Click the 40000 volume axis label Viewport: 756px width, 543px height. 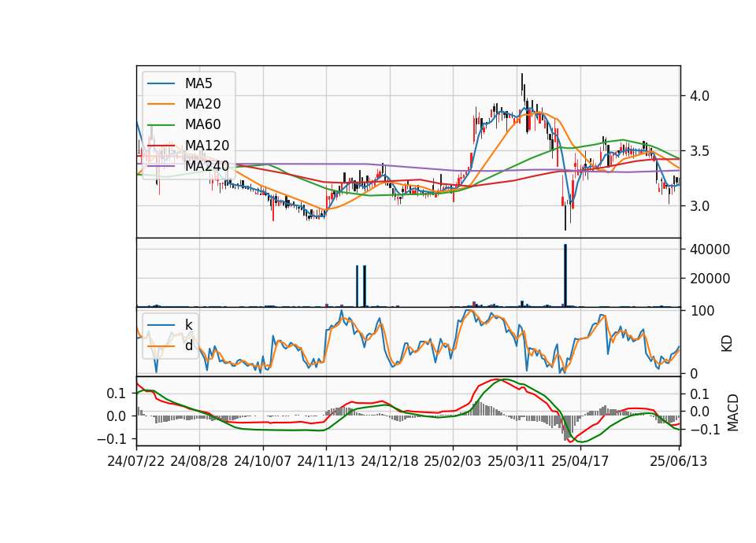point(710,249)
